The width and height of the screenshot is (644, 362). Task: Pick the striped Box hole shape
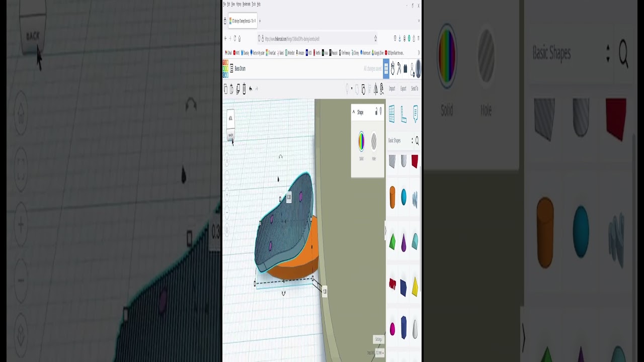coord(392,161)
